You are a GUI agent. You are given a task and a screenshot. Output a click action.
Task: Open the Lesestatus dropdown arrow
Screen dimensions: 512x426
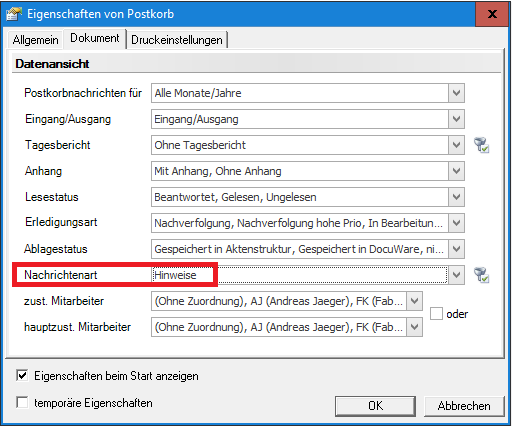click(456, 197)
